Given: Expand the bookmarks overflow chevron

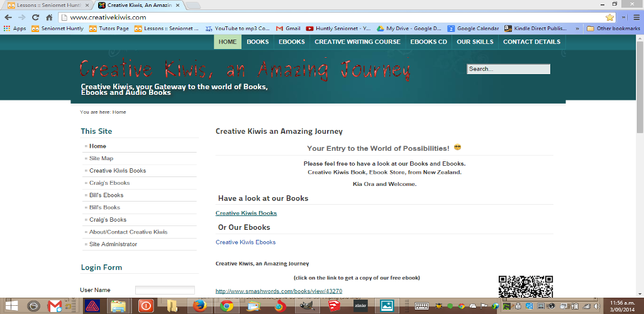Looking at the screenshot, I should pyautogui.click(x=577, y=29).
